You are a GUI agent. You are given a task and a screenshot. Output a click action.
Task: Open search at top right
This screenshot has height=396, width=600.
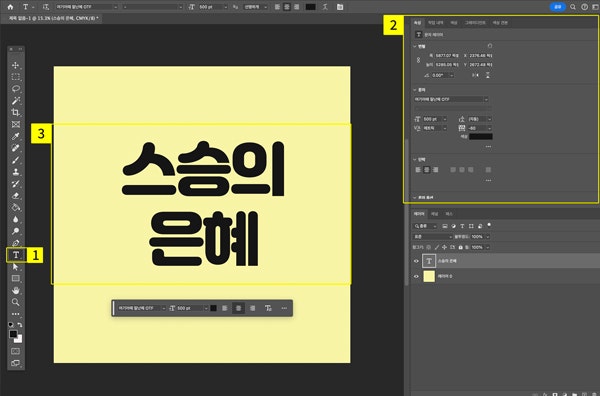point(573,7)
